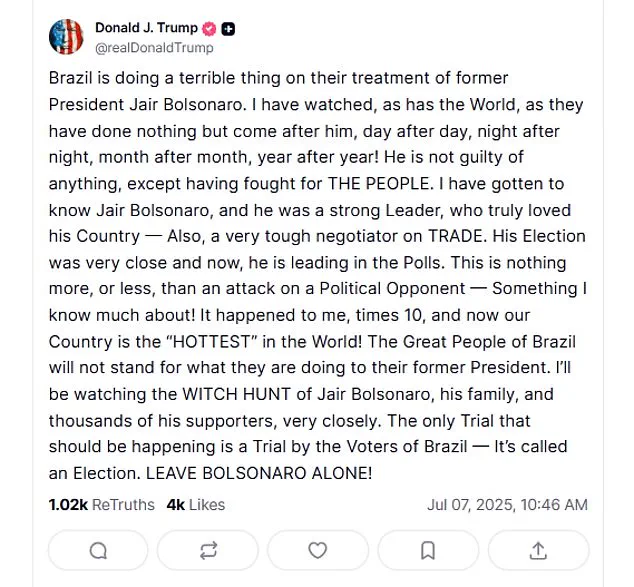This screenshot has height=587, width=634.
Task: Bookmark this post
Action: coord(427,550)
